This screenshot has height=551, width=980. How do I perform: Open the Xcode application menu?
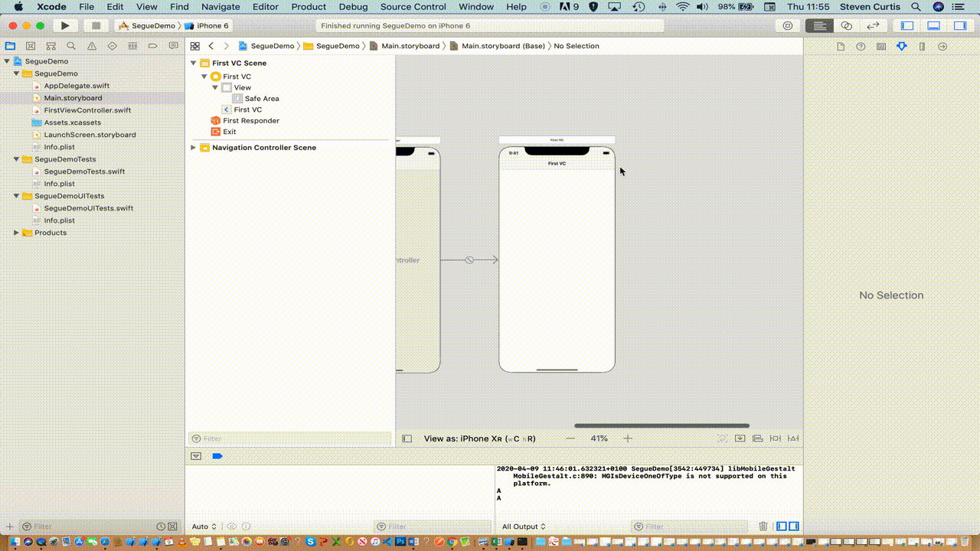(x=52, y=7)
